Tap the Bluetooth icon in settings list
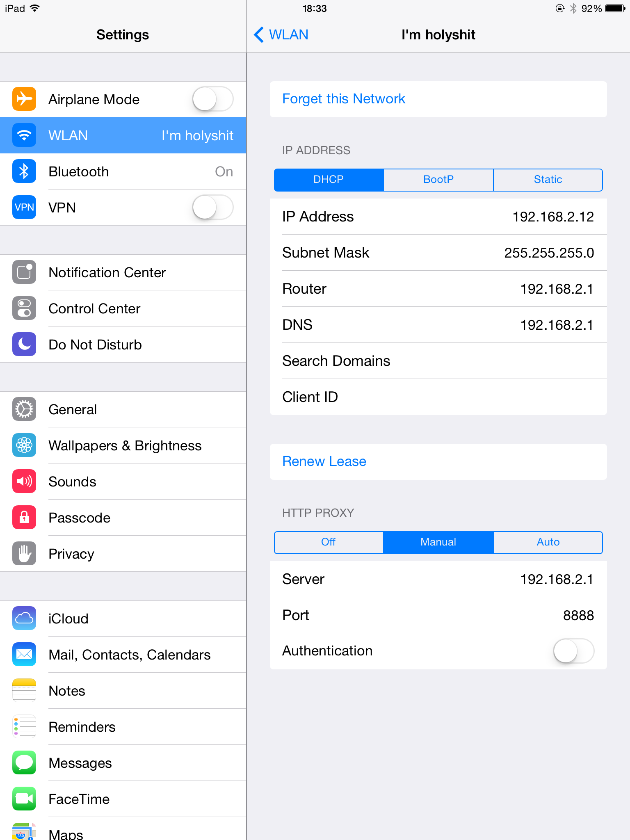Screen dimensions: 630x840 tap(24, 171)
